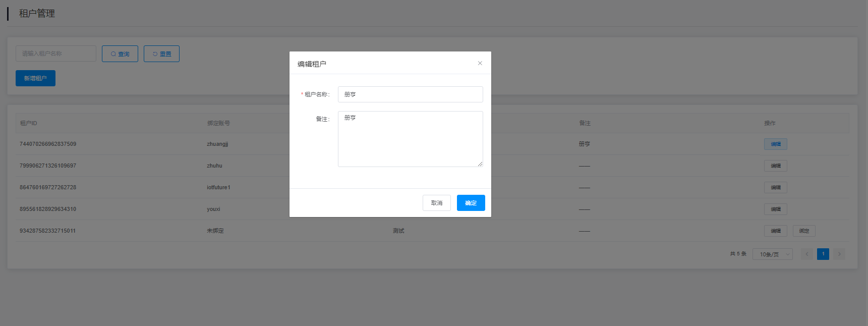This screenshot has width=868, height=326.
Task: Open the 10条/页 page size dropdown
Action: pos(772,254)
